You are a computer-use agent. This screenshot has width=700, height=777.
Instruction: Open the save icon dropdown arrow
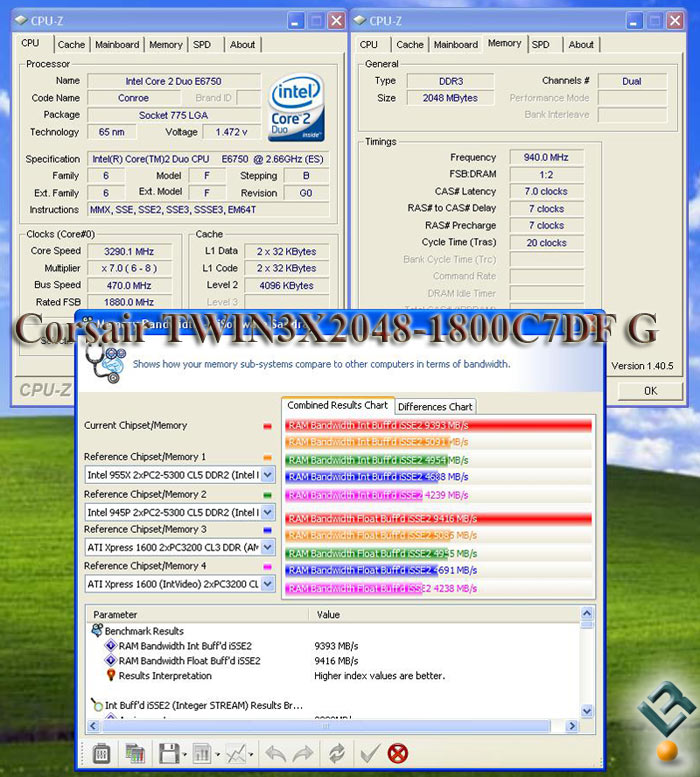pyautogui.click(x=184, y=755)
